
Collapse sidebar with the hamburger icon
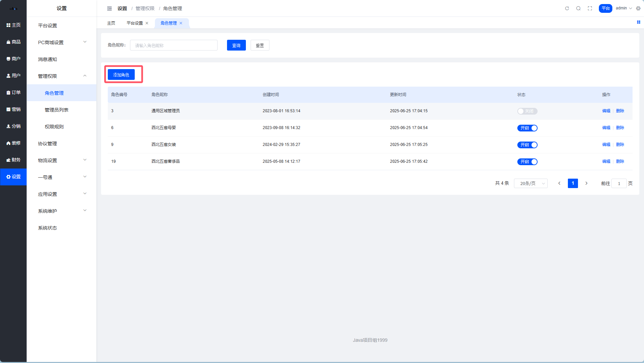[109, 8]
